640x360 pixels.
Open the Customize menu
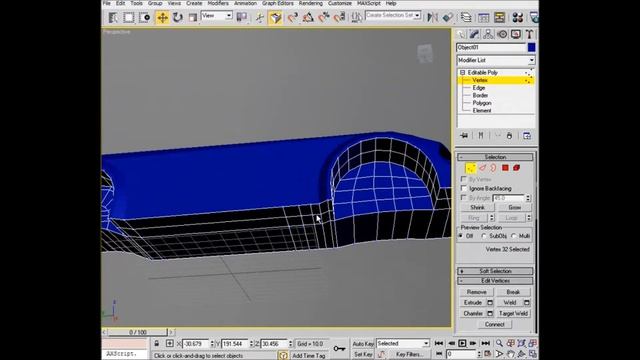tap(340, 3)
